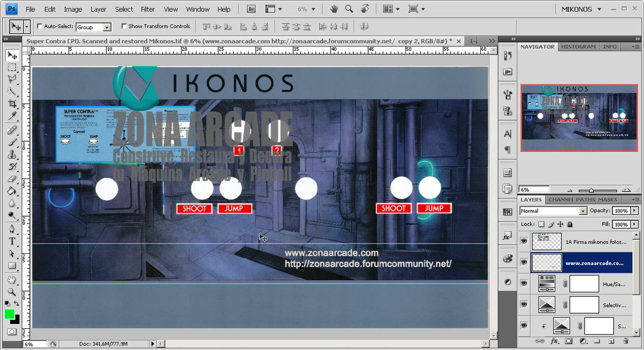
Task: Open the Styles panel icon
Action: [507, 235]
